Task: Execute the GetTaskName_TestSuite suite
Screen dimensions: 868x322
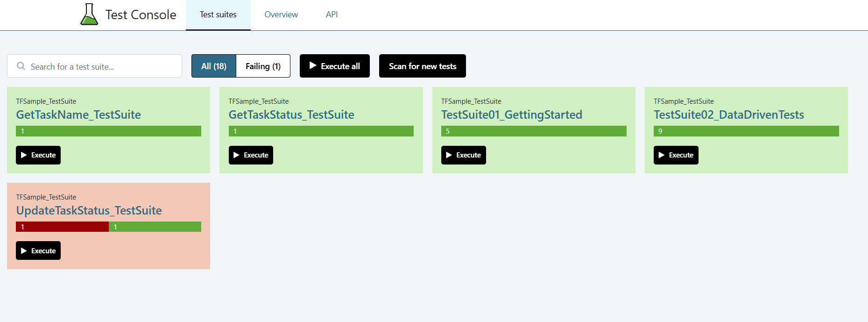Action: coord(38,155)
